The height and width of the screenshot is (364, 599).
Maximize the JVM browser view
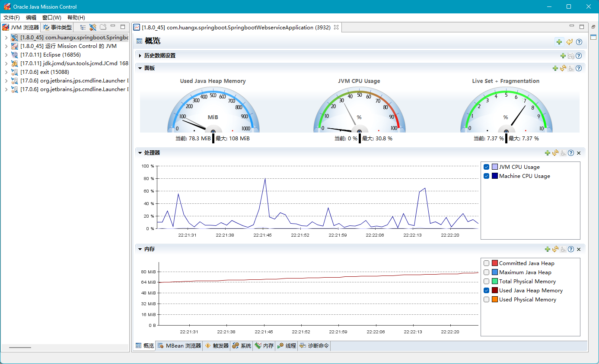(x=123, y=27)
